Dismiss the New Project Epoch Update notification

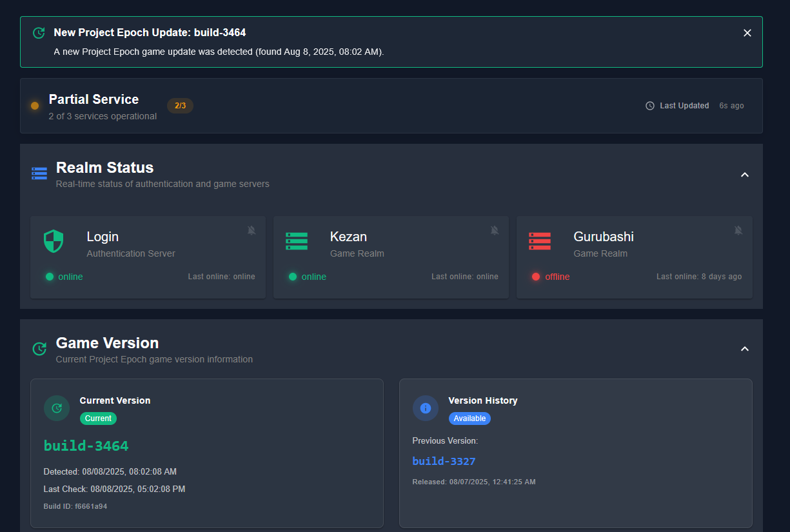(x=747, y=33)
